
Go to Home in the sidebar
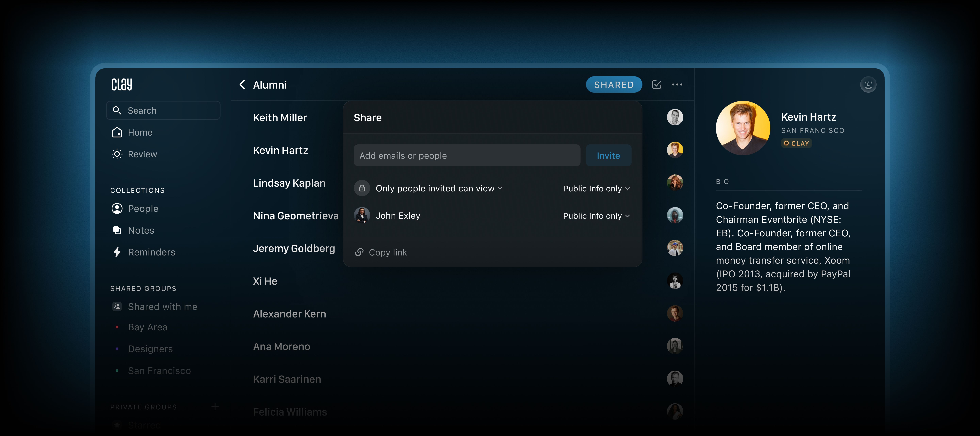tap(140, 133)
